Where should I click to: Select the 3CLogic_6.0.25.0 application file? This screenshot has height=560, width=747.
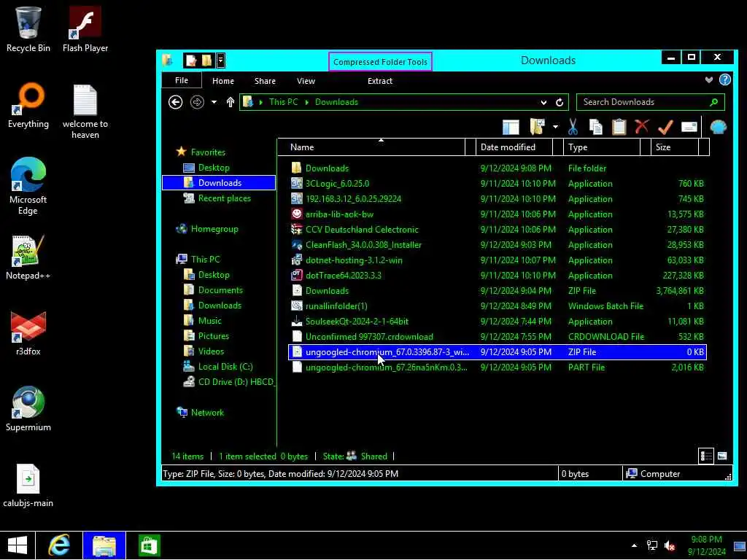pos(498,183)
